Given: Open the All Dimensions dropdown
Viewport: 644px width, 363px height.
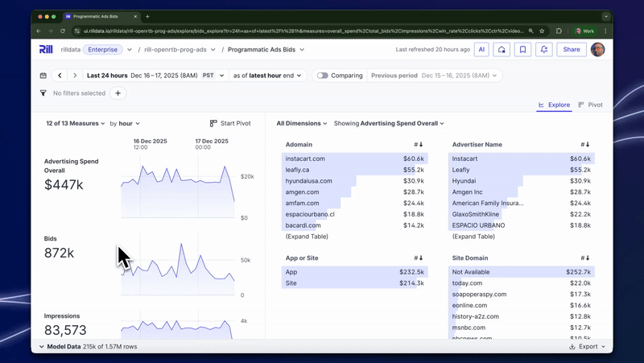Looking at the screenshot, I should click(301, 123).
